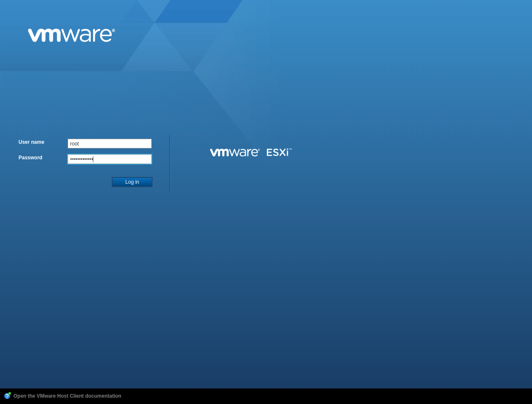Viewport: 532px width, 404px height.
Task: Focus the User name input field
Action: coord(109,143)
